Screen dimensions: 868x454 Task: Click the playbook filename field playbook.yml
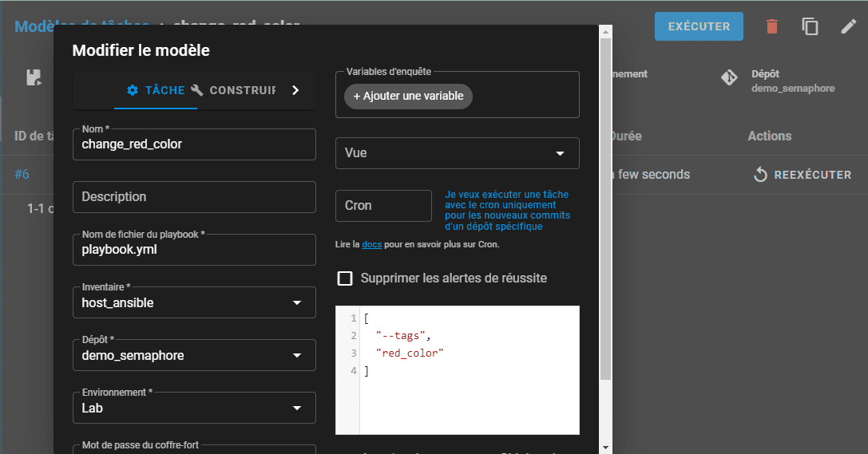pyautogui.click(x=194, y=250)
